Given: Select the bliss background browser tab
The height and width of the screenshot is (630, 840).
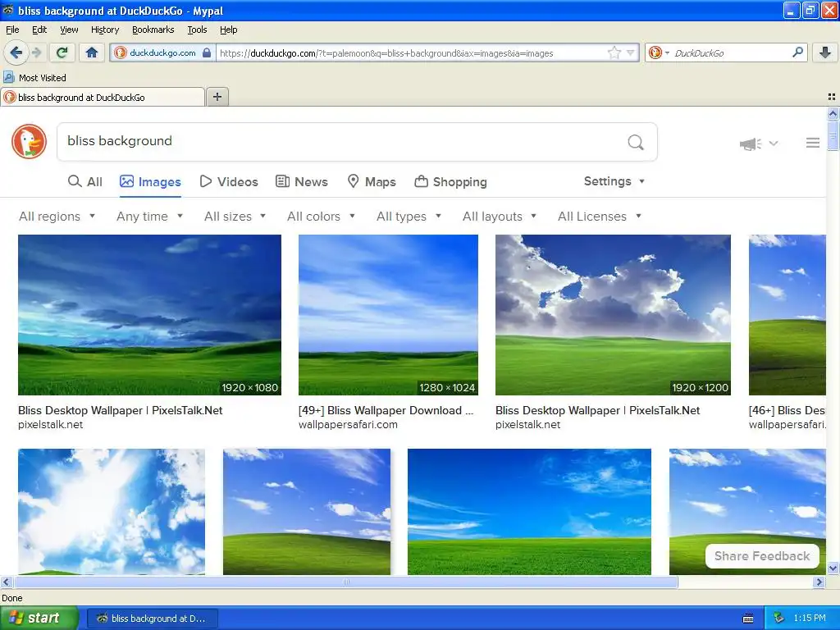Looking at the screenshot, I should pos(103,97).
